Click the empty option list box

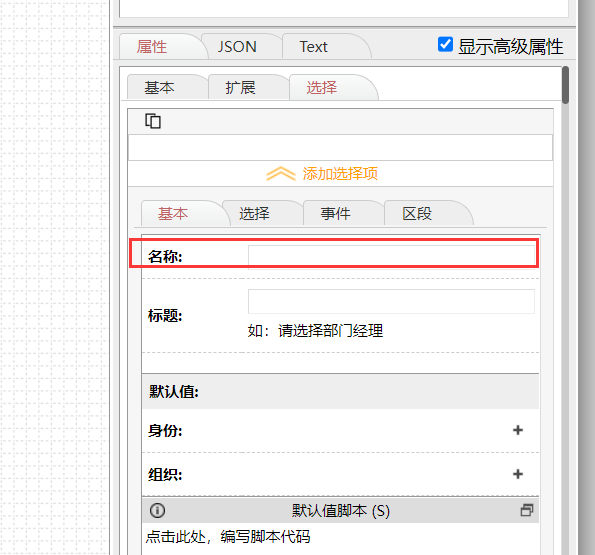click(x=340, y=147)
